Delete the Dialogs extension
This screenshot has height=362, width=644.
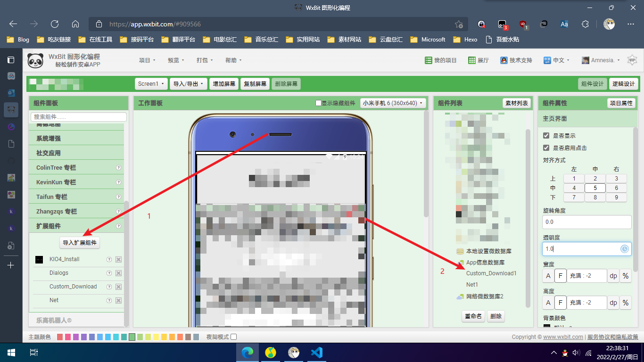point(119,273)
